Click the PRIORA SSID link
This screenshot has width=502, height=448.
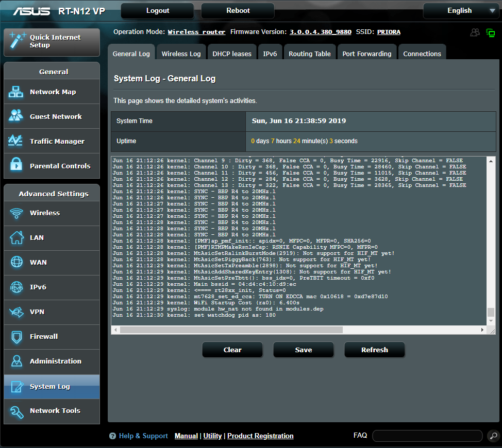point(389,32)
